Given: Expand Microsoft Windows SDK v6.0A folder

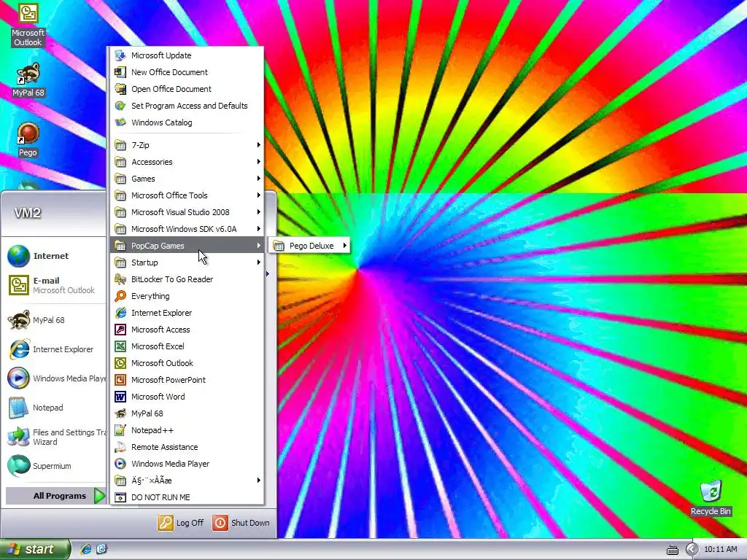Looking at the screenshot, I should coord(186,229).
